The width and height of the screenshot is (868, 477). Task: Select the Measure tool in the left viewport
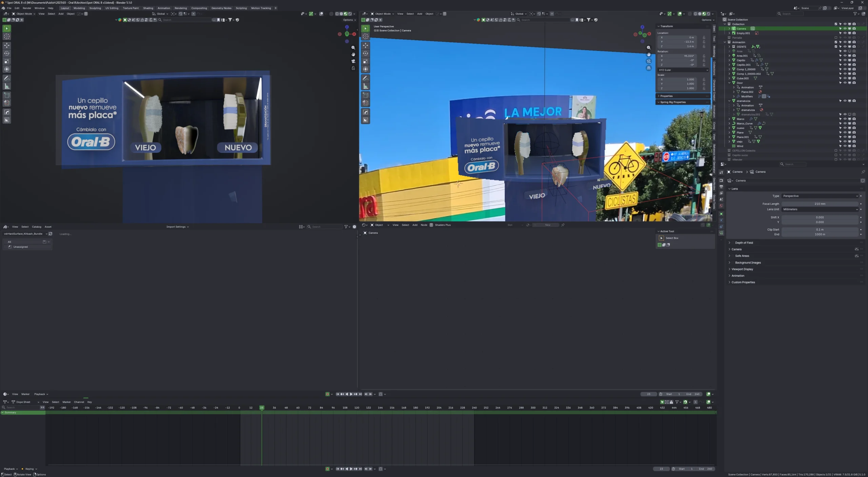pyautogui.click(x=7, y=86)
